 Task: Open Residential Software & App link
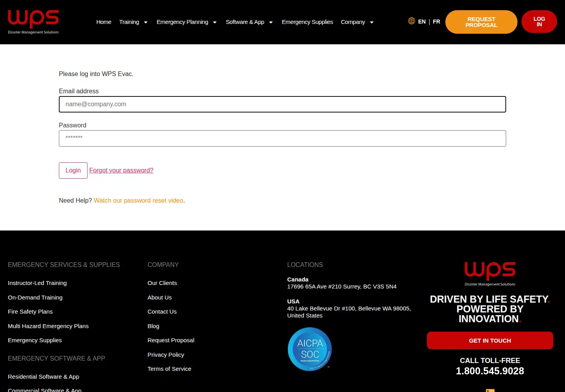coord(44,377)
